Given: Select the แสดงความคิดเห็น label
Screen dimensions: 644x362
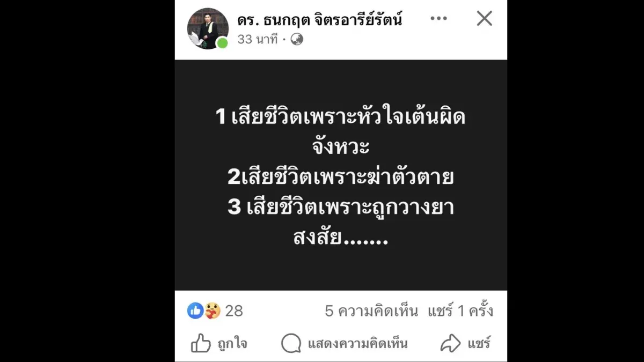Looking at the screenshot, I should (x=357, y=344).
